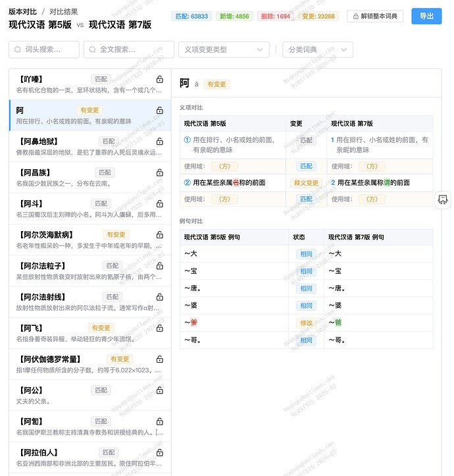Screen dimensions: 454x476
Task: Toggle the lock icon for 【阿斗】
Action: 160,204
